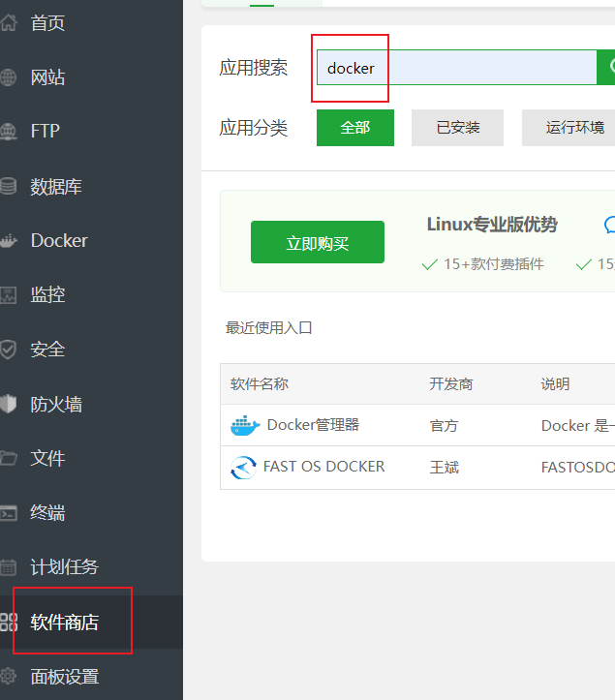Image resolution: width=615 pixels, height=700 pixels.
Task: Click the calendar icon beside 计划任务
Action: point(8,567)
